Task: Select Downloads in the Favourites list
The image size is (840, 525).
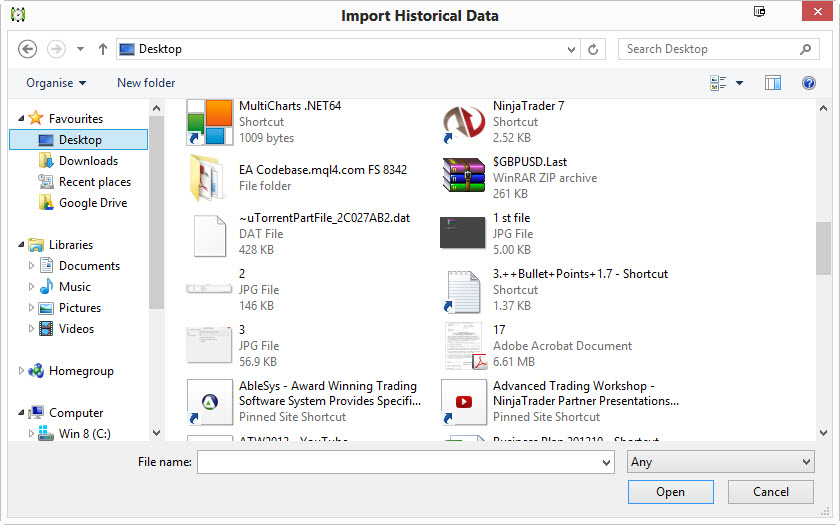Action: (x=88, y=161)
